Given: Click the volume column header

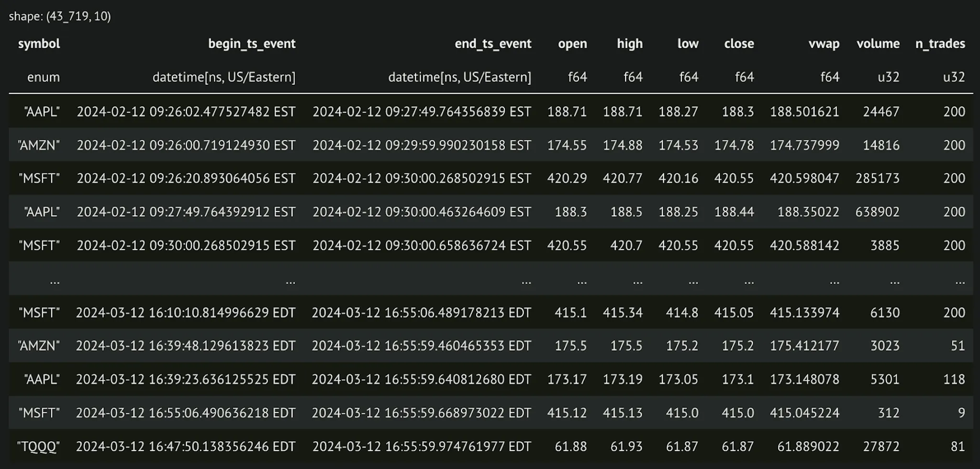Looking at the screenshot, I should pos(878,44).
